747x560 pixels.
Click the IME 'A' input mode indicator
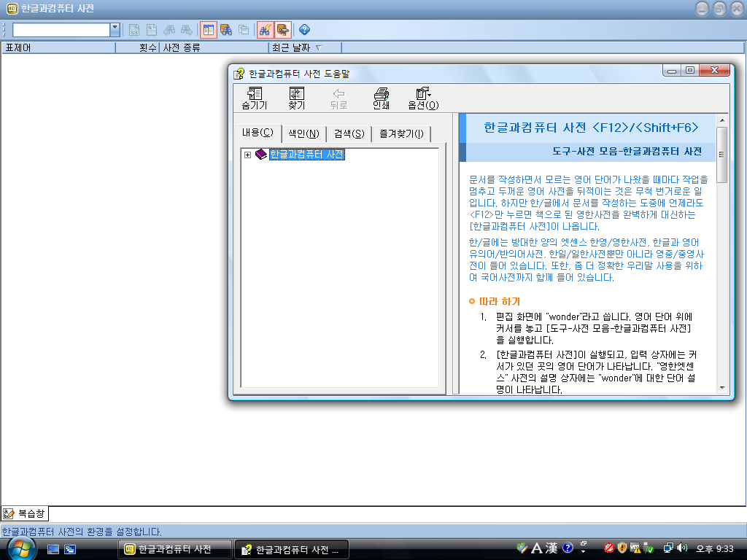[x=536, y=548]
